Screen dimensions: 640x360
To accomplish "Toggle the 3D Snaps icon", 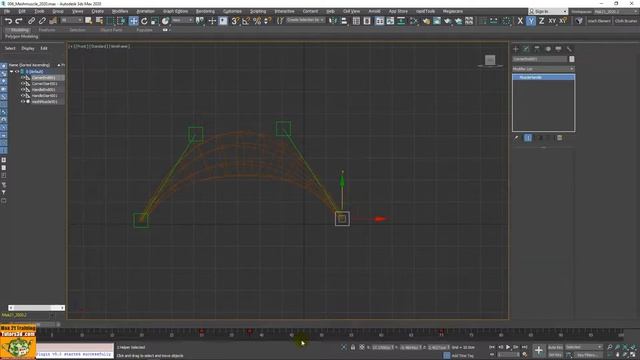I will click(x=235, y=21).
